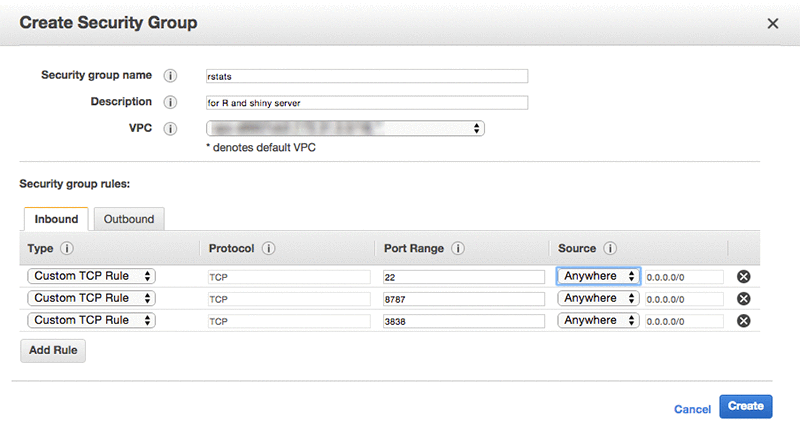Select the Inbound tab
This screenshot has width=800, height=433.
[56, 219]
